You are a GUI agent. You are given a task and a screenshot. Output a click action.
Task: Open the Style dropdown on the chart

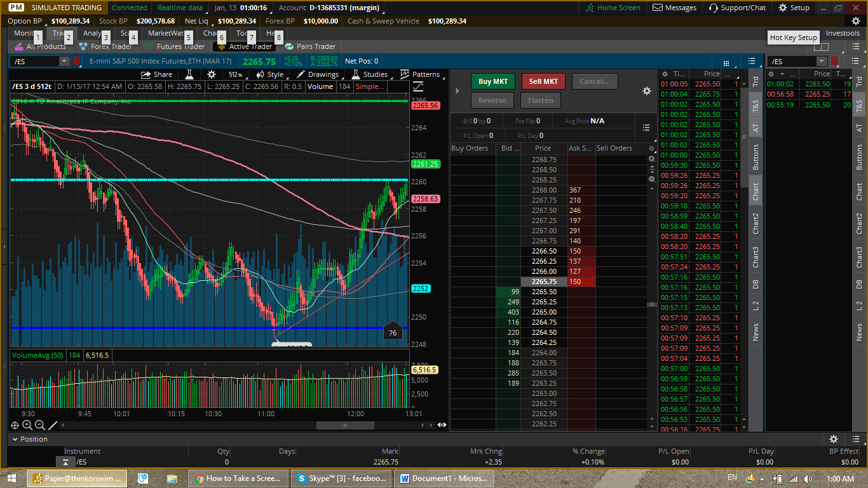(x=270, y=74)
